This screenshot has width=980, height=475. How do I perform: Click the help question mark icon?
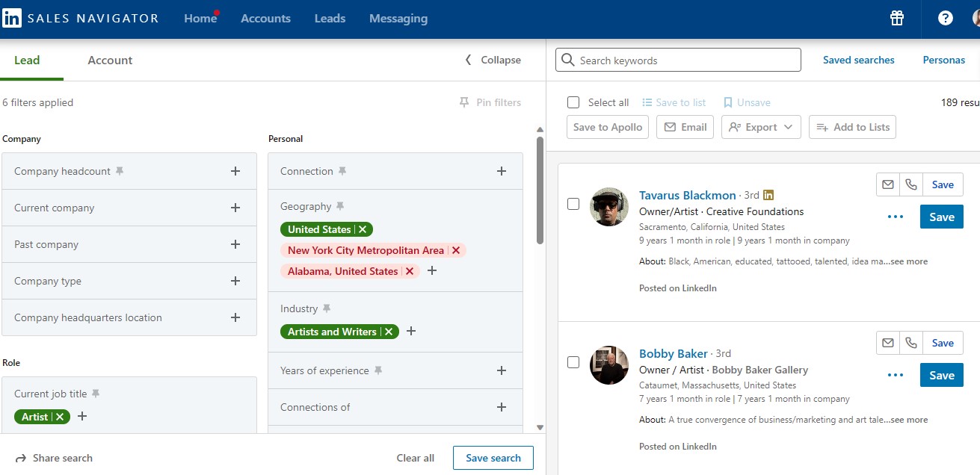[946, 19]
